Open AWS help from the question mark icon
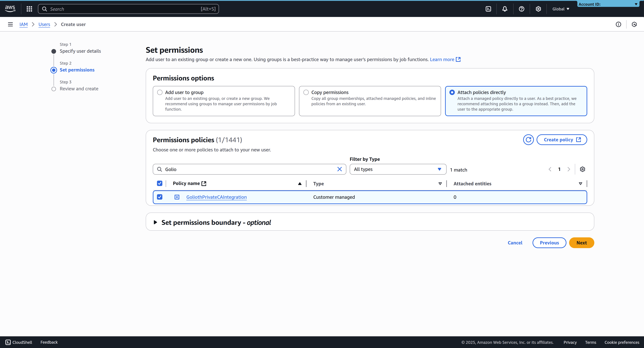 point(521,9)
